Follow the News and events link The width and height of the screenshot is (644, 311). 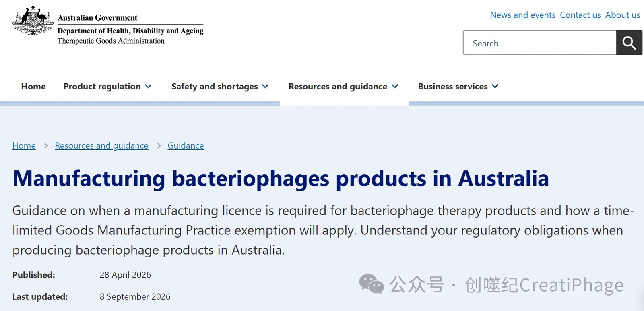point(522,15)
